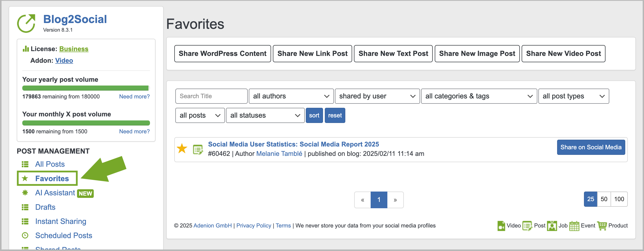644x251 pixels.
Task: Click Need more? under monthly X volume
Action: pyautogui.click(x=134, y=131)
